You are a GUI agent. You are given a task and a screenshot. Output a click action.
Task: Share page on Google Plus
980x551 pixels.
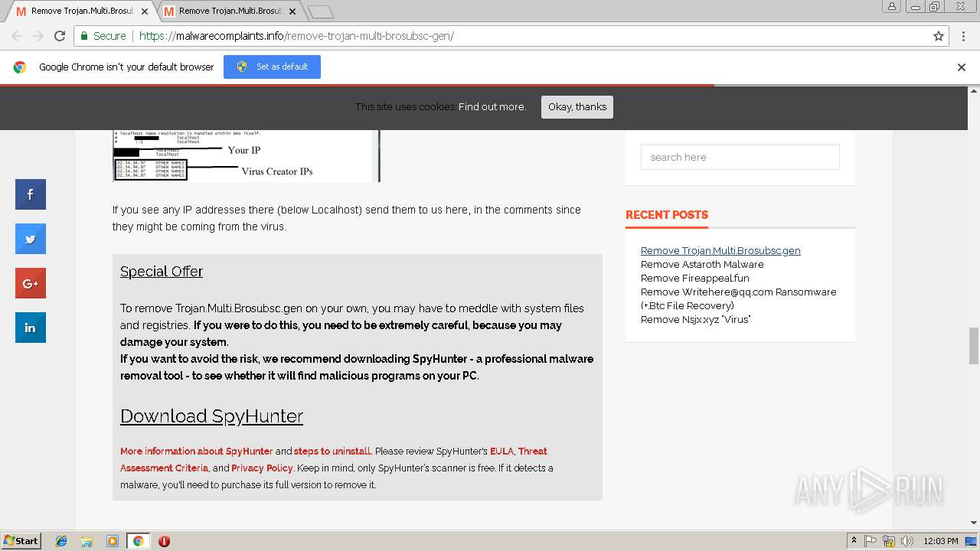pos(31,283)
